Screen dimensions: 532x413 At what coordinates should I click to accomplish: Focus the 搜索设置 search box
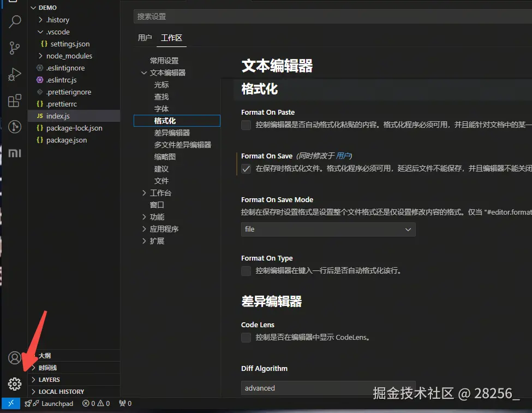coord(333,16)
